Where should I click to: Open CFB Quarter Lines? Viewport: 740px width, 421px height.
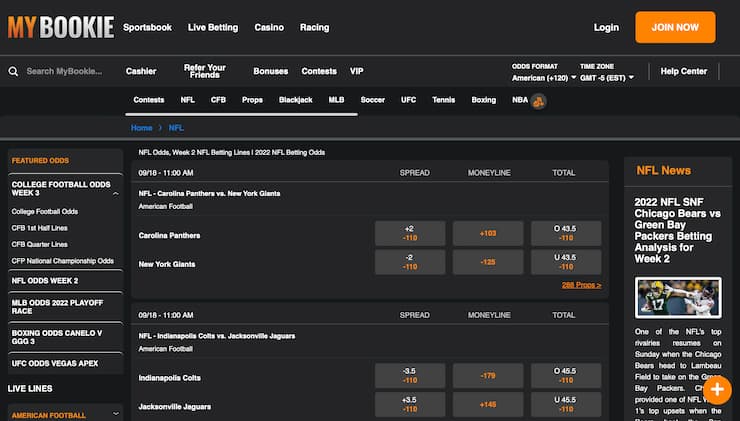[40, 244]
